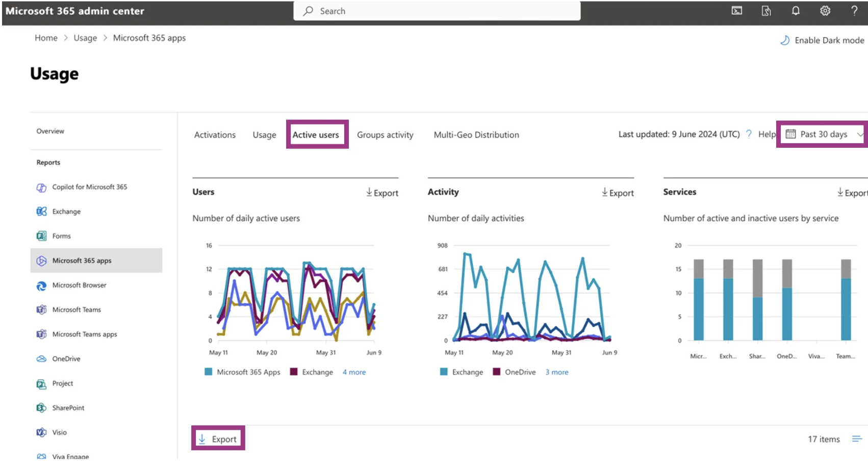Toggle OneDrive legend swatch in Activity chart
Screen dimensions: 868x468
(x=496, y=372)
